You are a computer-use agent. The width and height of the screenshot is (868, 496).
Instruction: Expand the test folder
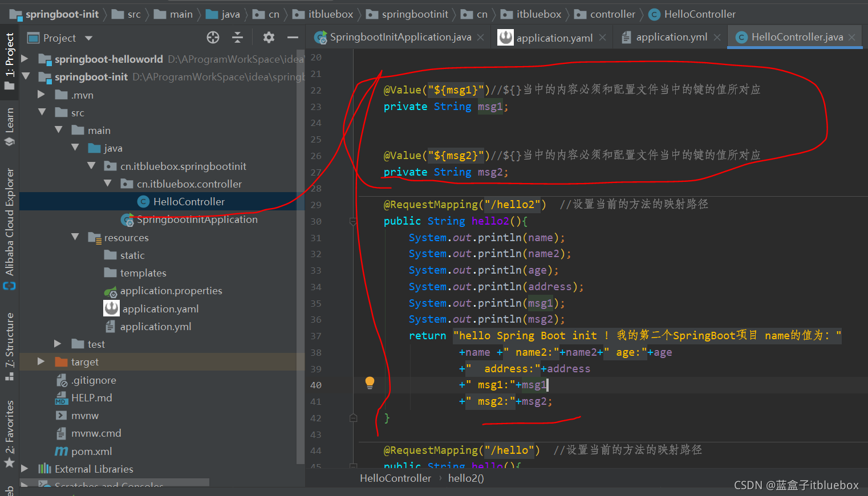pyautogui.click(x=58, y=343)
